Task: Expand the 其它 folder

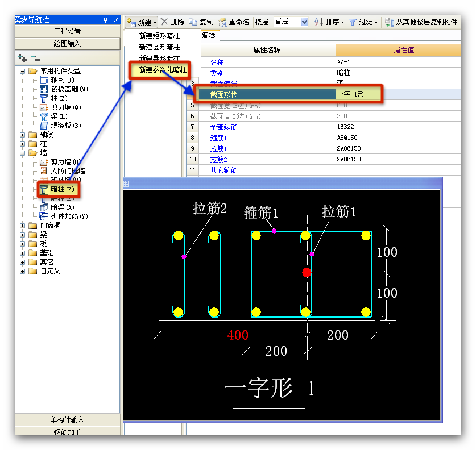Action: 23,262
